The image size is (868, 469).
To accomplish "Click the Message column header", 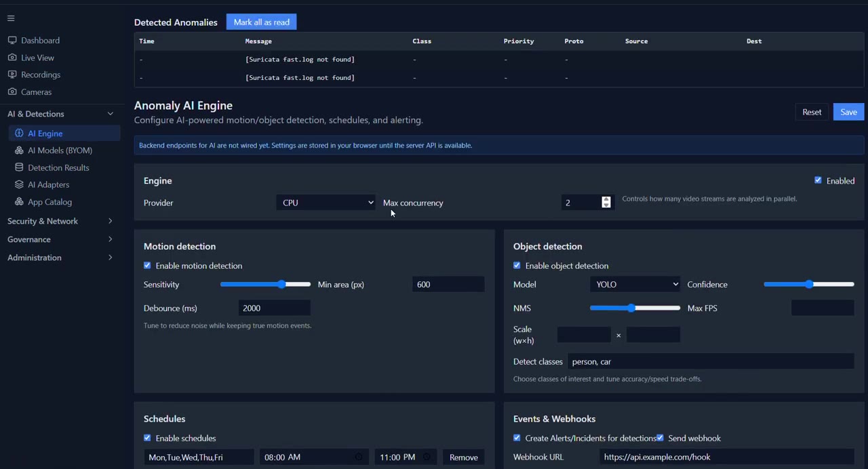I will click(258, 41).
